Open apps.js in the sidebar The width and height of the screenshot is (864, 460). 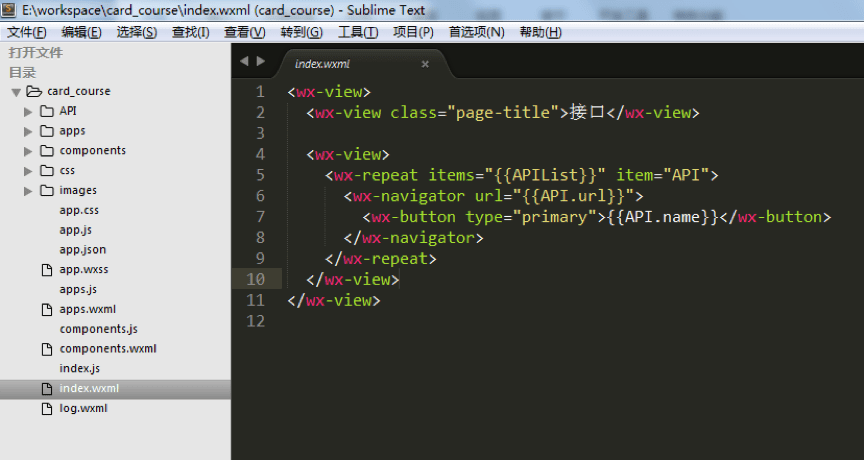78,290
